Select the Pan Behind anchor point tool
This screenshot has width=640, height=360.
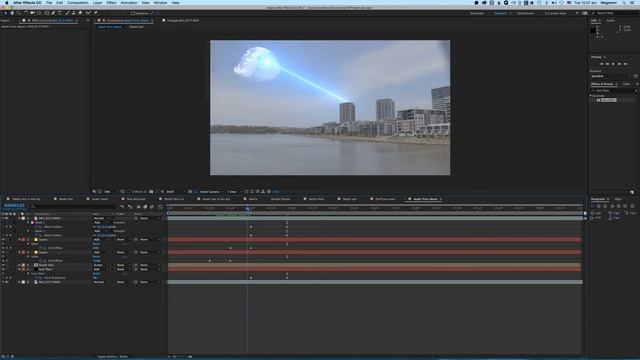39,13
